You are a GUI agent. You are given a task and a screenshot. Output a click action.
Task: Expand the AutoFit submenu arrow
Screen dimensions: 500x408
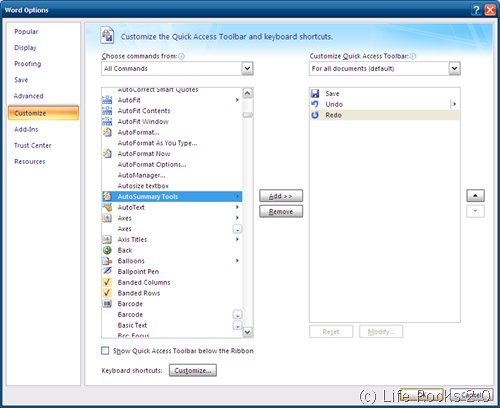click(237, 100)
